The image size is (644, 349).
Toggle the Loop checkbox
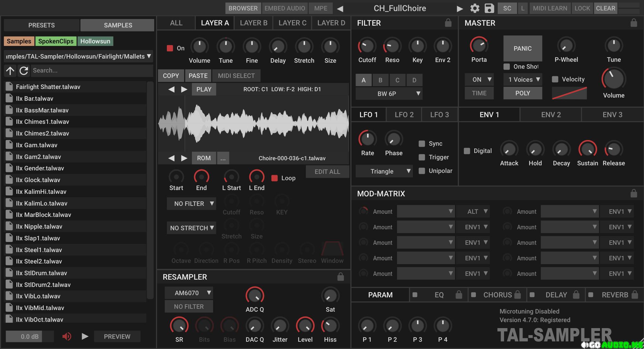(275, 178)
